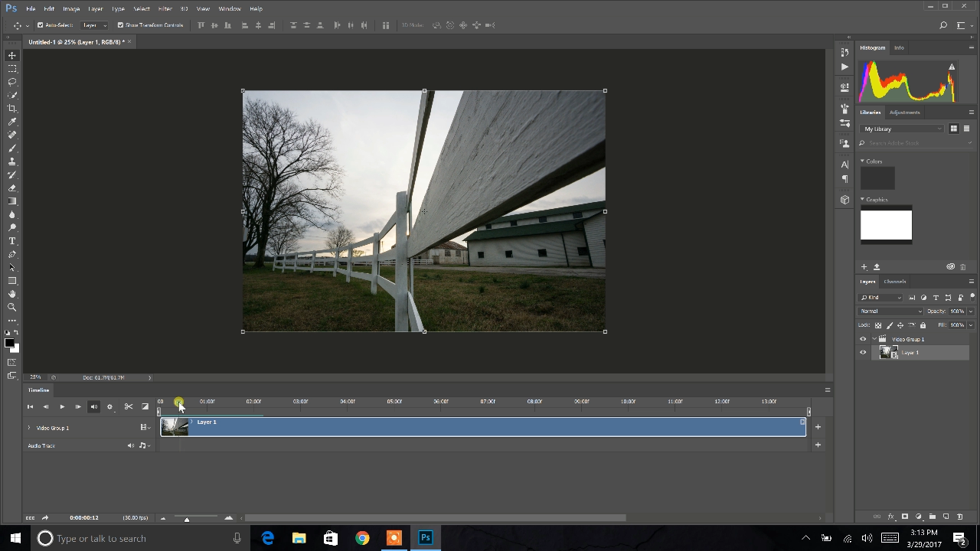The image size is (980, 551).
Task: Select the Hand tool
Action: pyautogui.click(x=12, y=294)
